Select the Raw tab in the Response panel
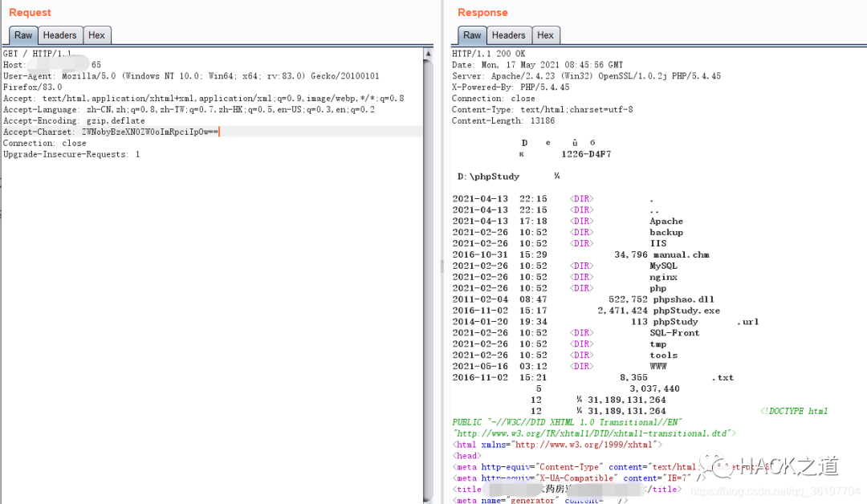Image resolution: width=867 pixels, height=504 pixels. (472, 35)
